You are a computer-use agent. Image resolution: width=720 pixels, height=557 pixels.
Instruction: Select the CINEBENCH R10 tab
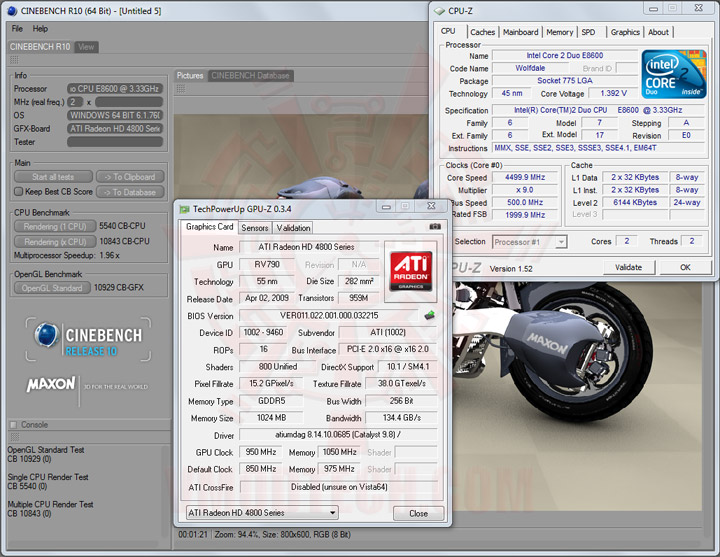tap(40, 47)
